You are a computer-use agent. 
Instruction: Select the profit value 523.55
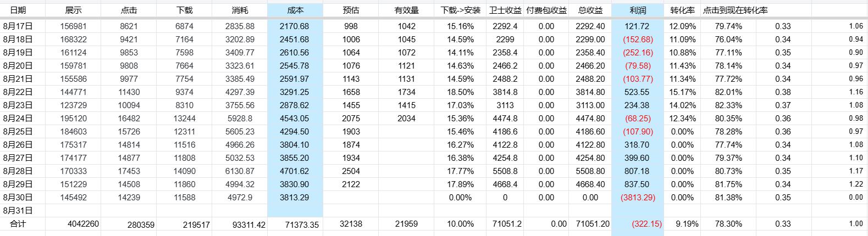637,92
